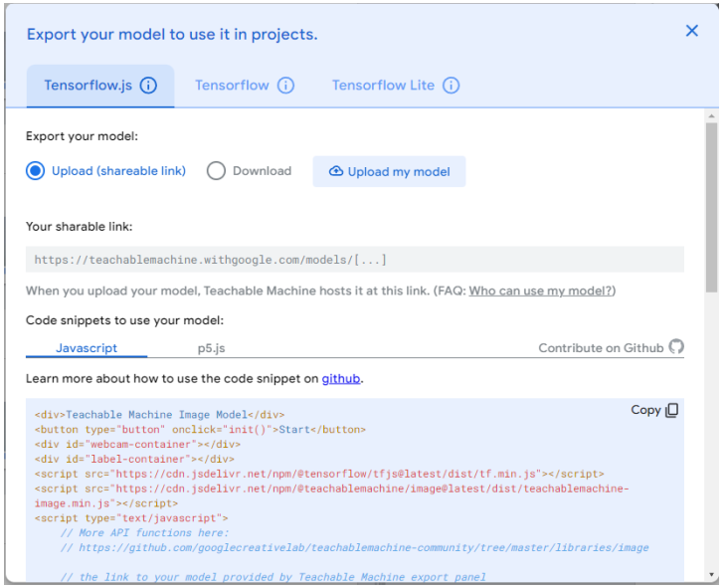Open the Tensorflow Lite tab
This screenshot has height=588, width=728.
click(383, 86)
